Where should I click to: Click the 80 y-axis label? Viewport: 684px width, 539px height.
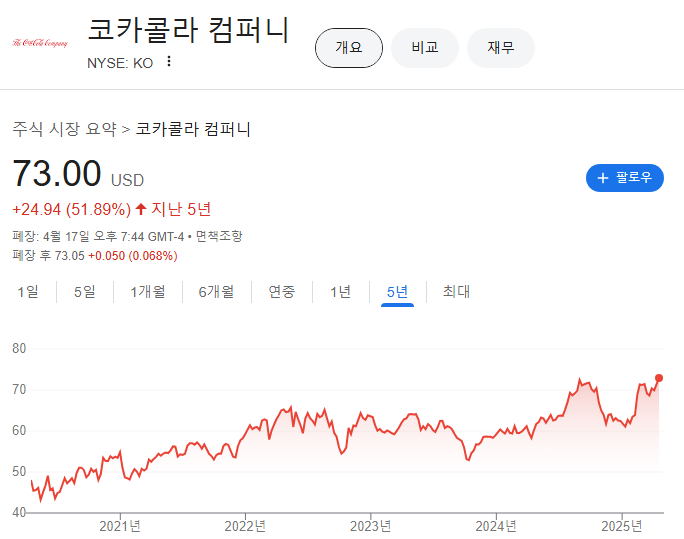[19, 348]
